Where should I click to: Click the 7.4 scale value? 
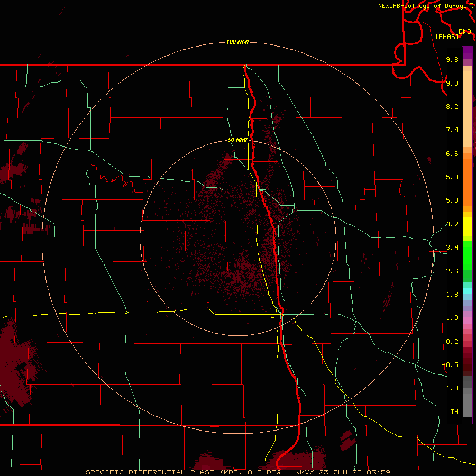point(452,130)
